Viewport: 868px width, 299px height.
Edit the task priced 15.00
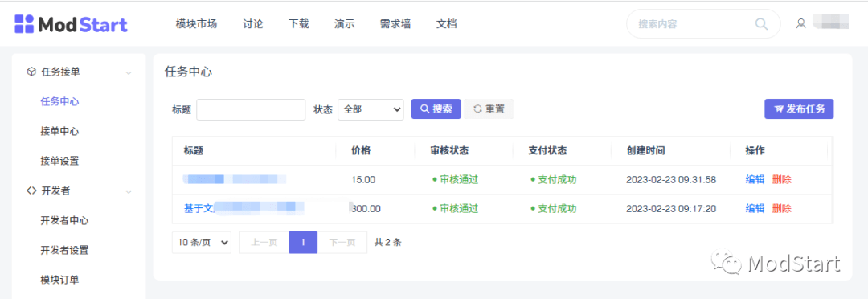[755, 179]
